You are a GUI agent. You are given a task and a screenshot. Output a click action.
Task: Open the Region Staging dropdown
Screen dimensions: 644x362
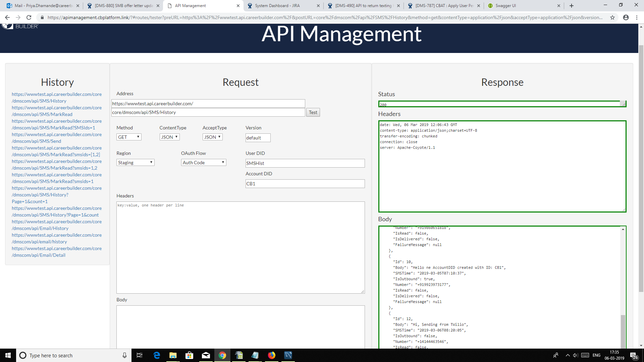pos(135,163)
